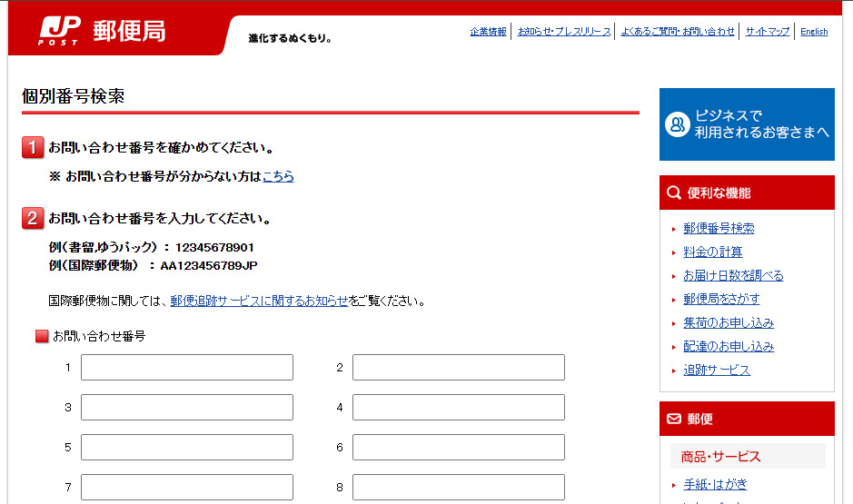Click the envelope icon beside 郵便

tap(673, 420)
